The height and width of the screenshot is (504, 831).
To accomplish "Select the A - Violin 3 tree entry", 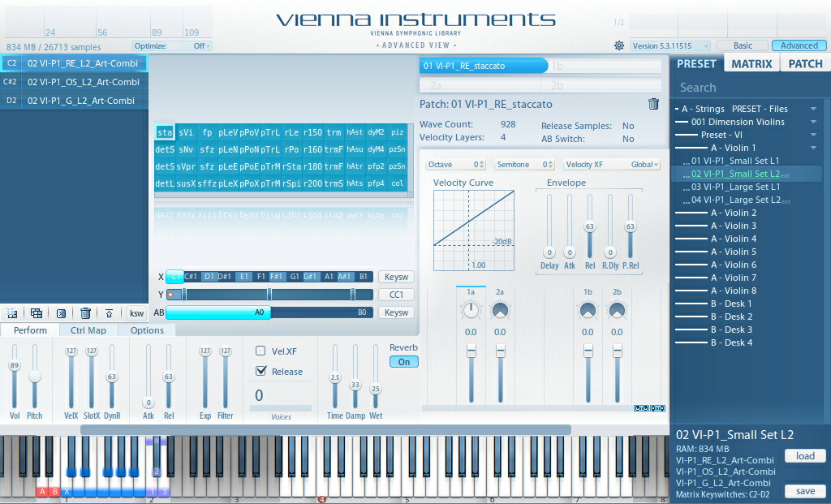I will pos(734,226).
